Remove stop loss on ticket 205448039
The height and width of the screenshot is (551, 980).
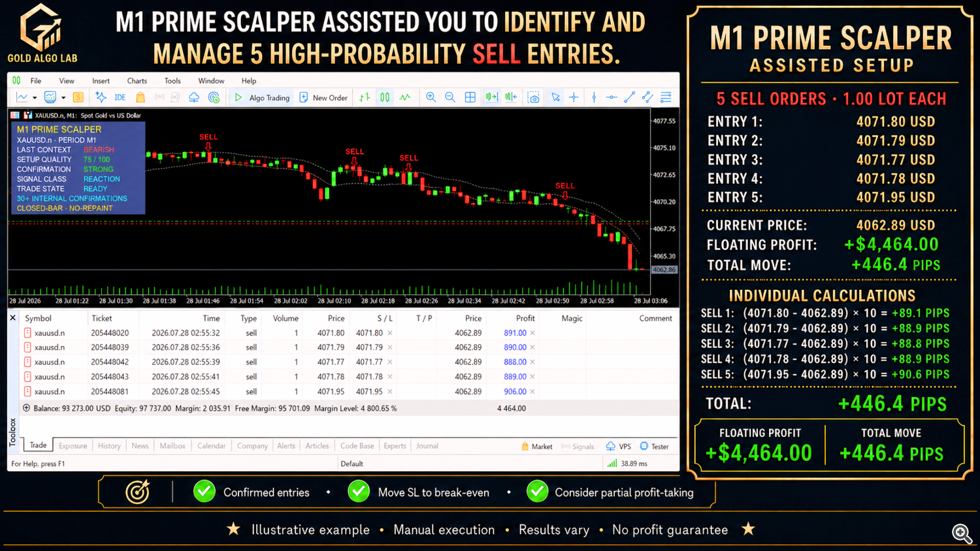pos(390,347)
